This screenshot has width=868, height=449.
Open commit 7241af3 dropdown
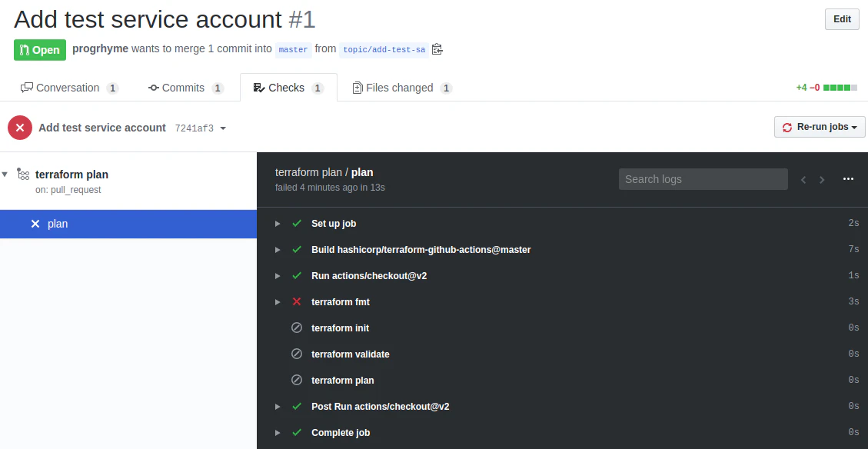[x=201, y=128]
